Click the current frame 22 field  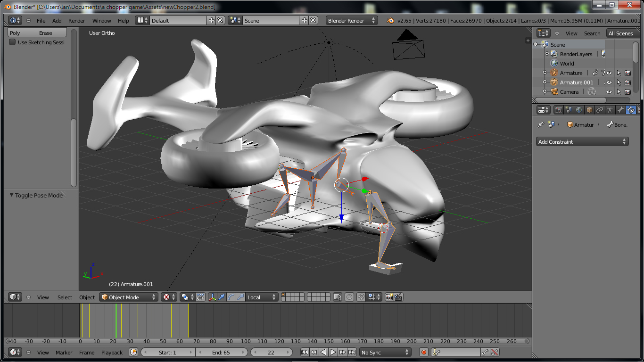point(271,352)
